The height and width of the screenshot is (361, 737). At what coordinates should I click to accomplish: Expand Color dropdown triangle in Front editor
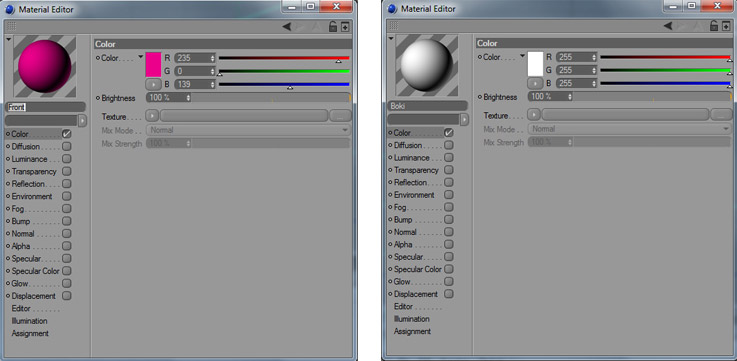141,57
